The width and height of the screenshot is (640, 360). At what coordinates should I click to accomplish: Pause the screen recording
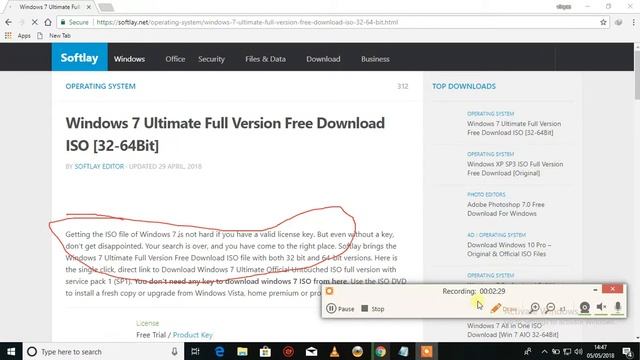coord(340,309)
